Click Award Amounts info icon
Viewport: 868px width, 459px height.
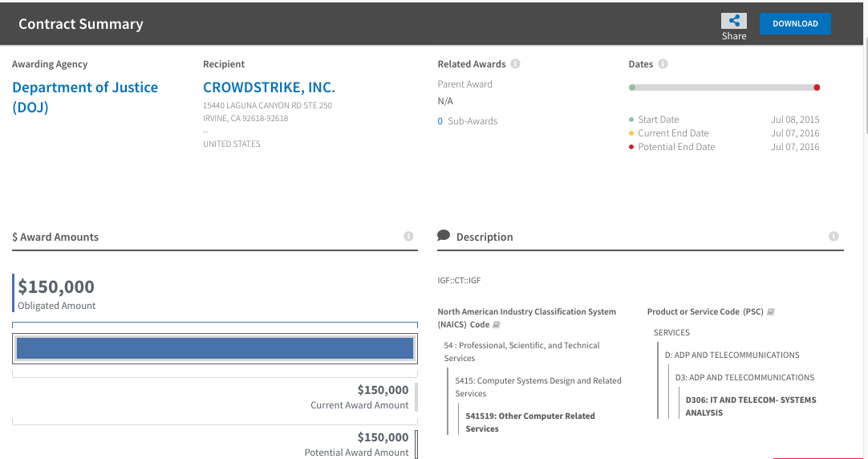coord(408,237)
